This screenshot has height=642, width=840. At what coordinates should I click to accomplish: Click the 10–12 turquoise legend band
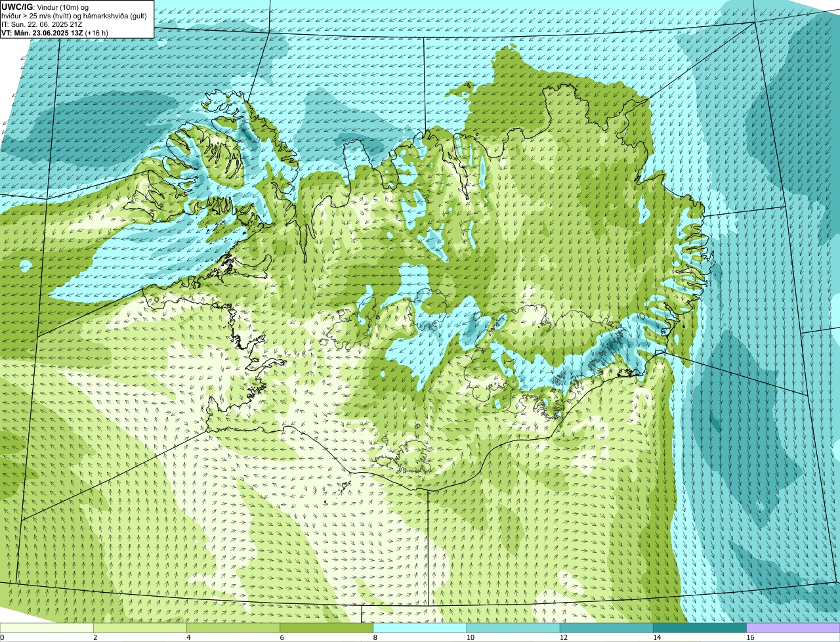513,628
